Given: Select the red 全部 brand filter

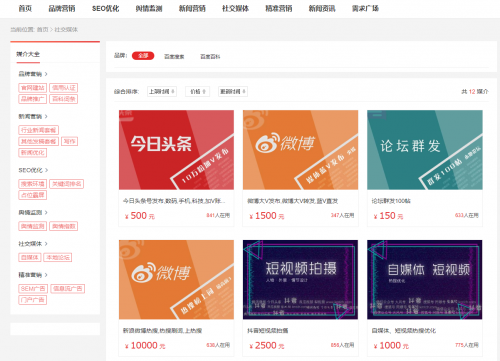Looking at the screenshot, I should tap(143, 56).
